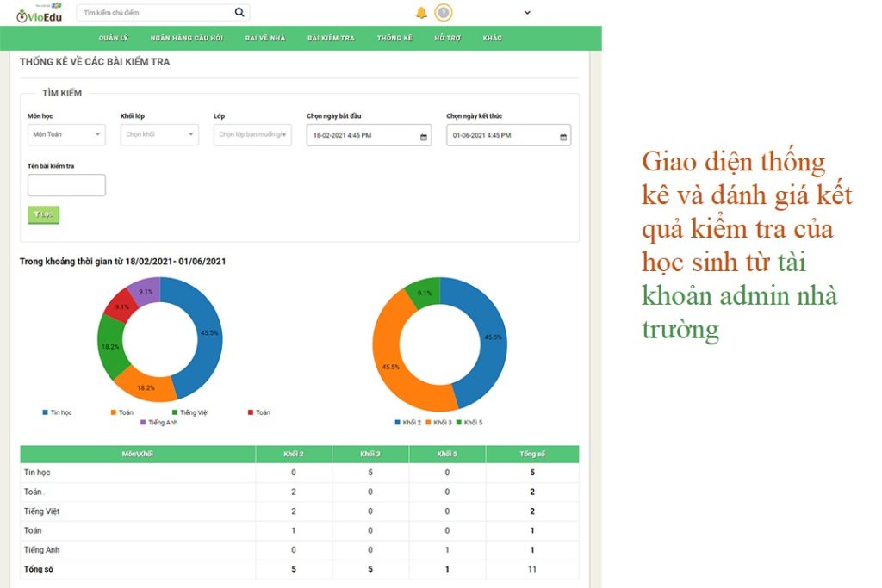Open calendar picker for end date

563,136
